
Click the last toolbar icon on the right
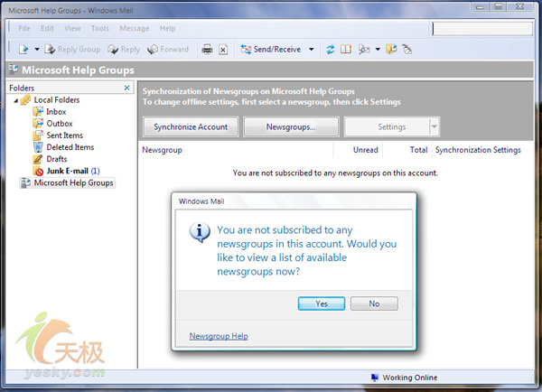click(407, 50)
